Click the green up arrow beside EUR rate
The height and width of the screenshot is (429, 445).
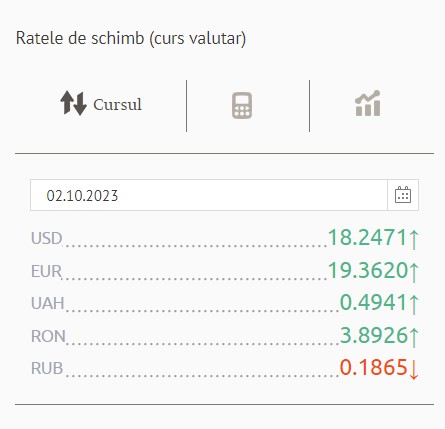pyautogui.click(x=414, y=271)
